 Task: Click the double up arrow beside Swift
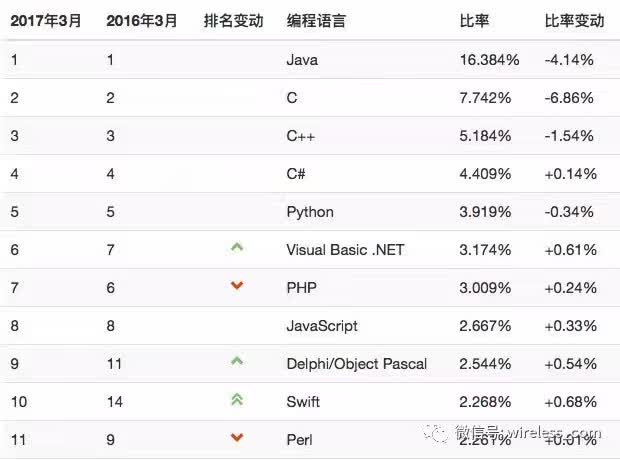pyautogui.click(x=237, y=399)
